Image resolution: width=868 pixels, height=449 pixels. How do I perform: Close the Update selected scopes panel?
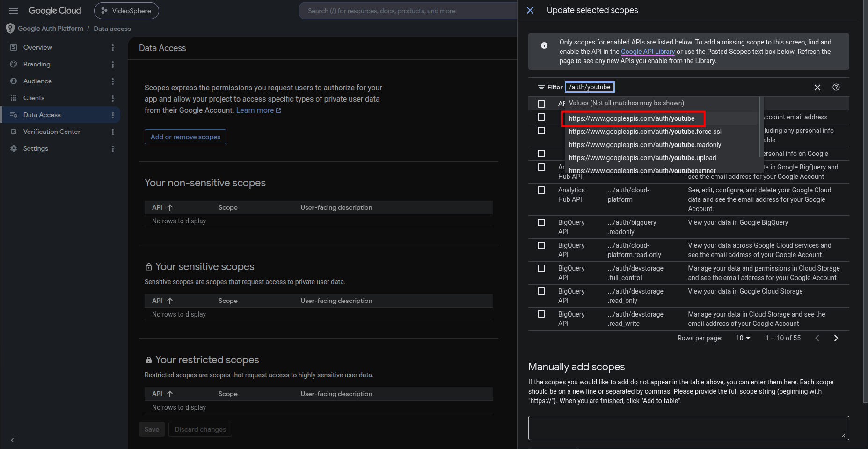coord(530,10)
